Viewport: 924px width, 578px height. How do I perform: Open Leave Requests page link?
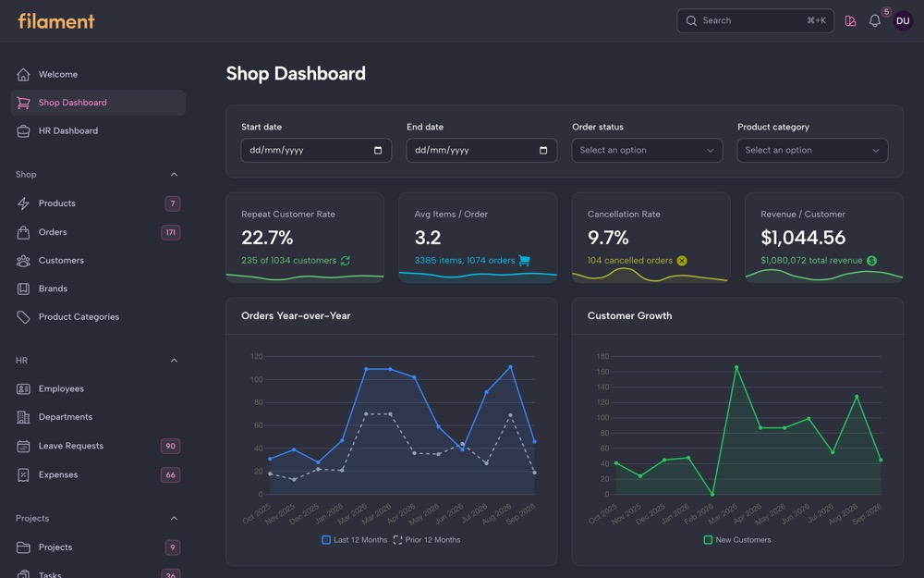(x=98, y=446)
